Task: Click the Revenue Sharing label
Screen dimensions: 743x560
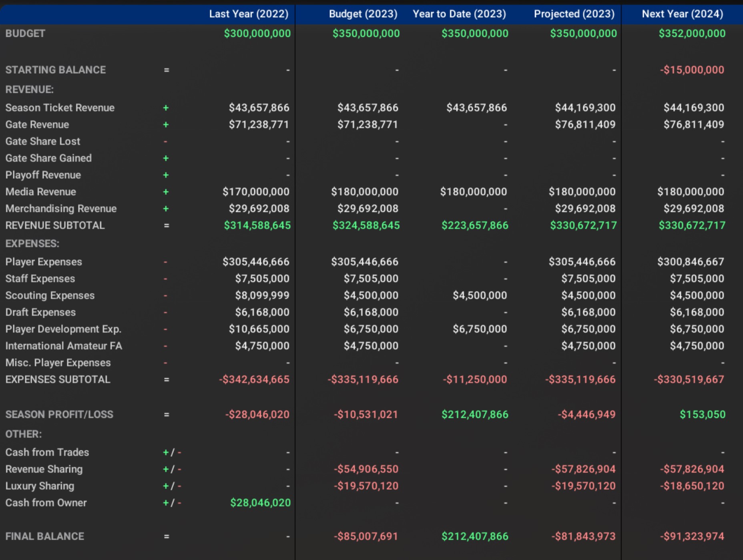Action: click(44, 469)
